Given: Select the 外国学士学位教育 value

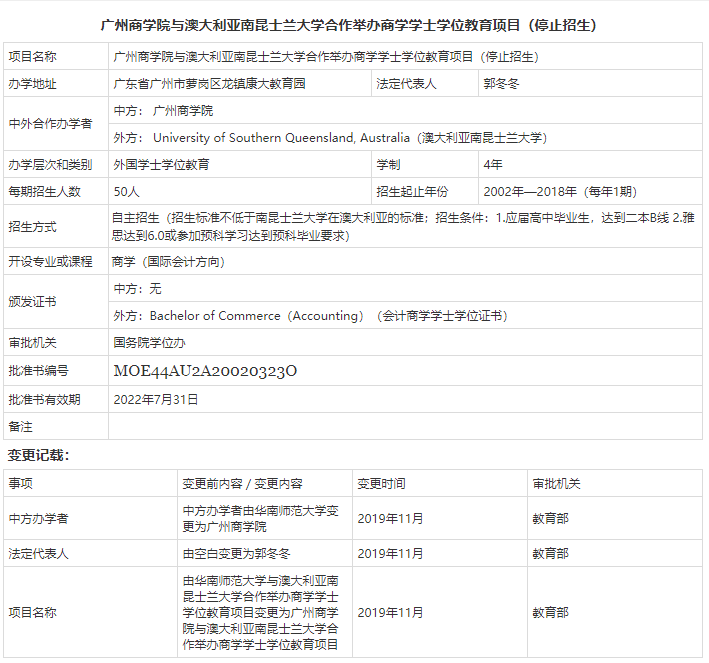Looking at the screenshot, I should [x=161, y=165].
